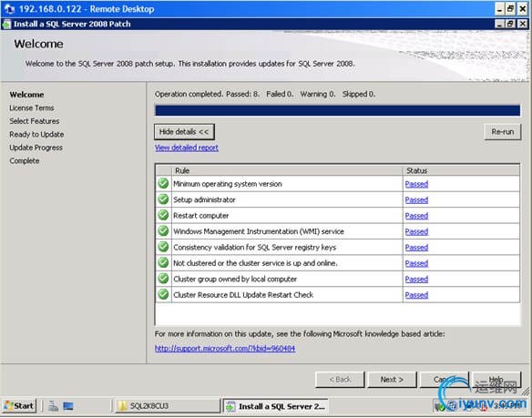This screenshot has width=532, height=418.
Task: Click green check icon for Cluster group owned rule
Action: point(163,279)
